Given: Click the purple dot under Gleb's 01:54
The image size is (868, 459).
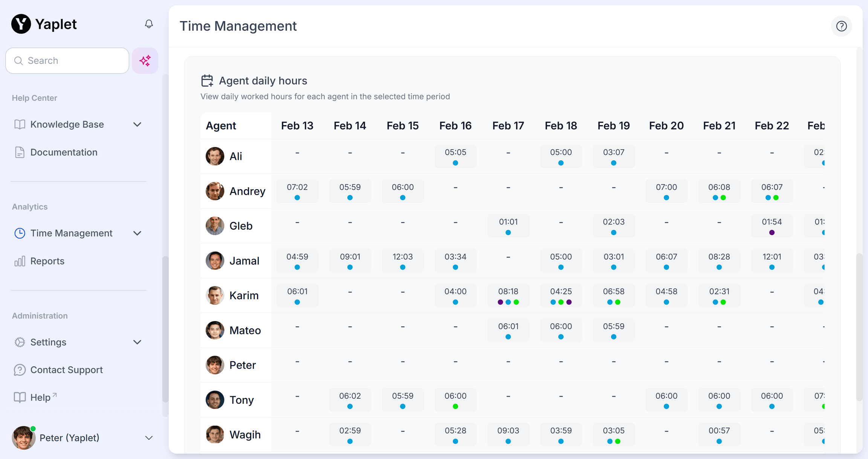Looking at the screenshot, I should coord(772,233).
